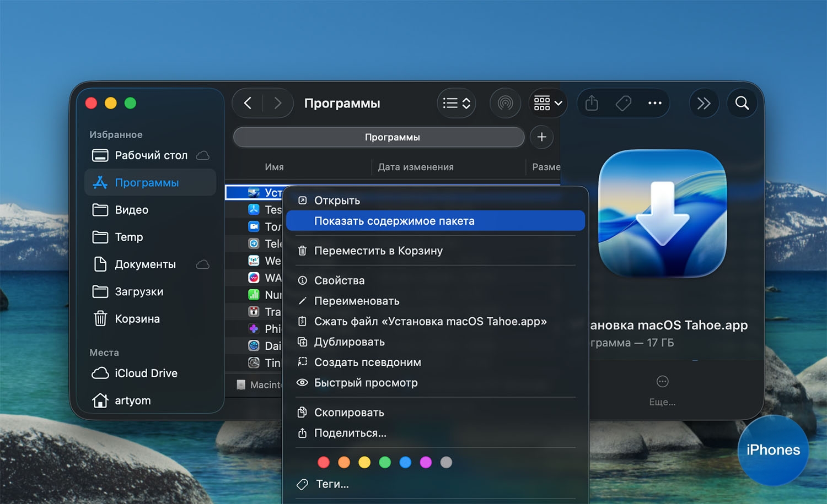Open the grouping options dropdown
This screenshot has height=504, width=827.
click(547, 103)
